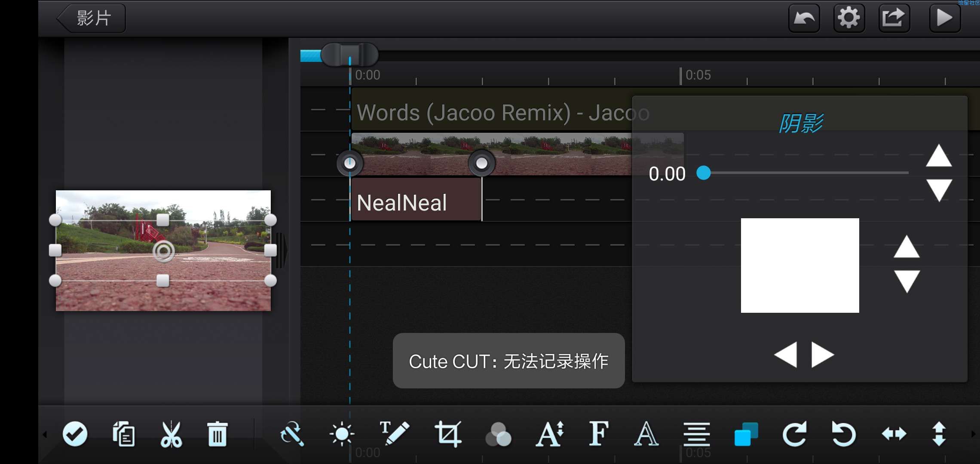This screenshot has width=980, height=464.
Task: Click the undo arrow icon
Action: click(804, 18)
